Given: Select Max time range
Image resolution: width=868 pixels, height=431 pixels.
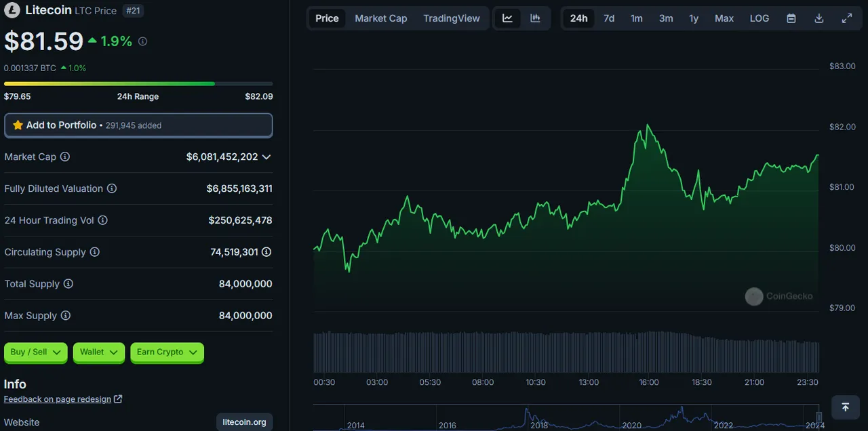Looking at the screenshot, I should point(724,18).
